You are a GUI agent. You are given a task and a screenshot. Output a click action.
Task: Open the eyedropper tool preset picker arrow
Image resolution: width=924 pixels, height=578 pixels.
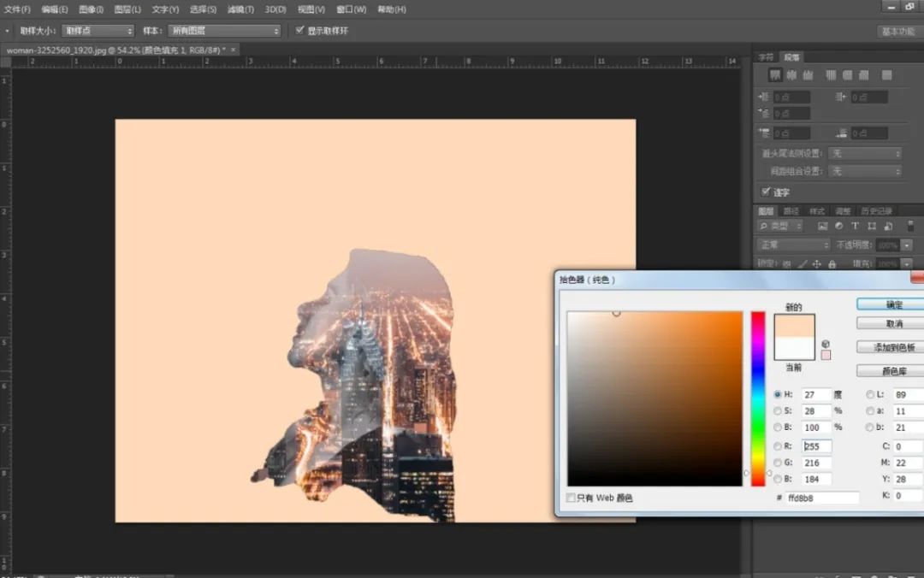point(7,31)
